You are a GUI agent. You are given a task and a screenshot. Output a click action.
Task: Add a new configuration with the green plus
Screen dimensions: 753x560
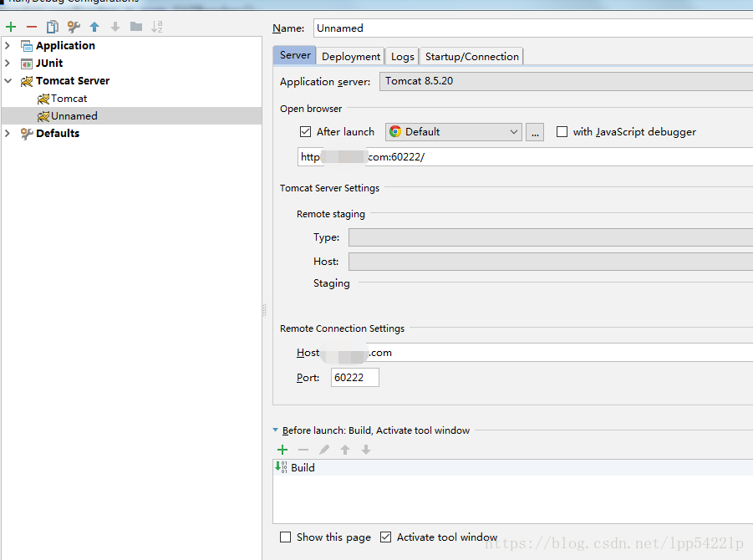click(11, 27)
